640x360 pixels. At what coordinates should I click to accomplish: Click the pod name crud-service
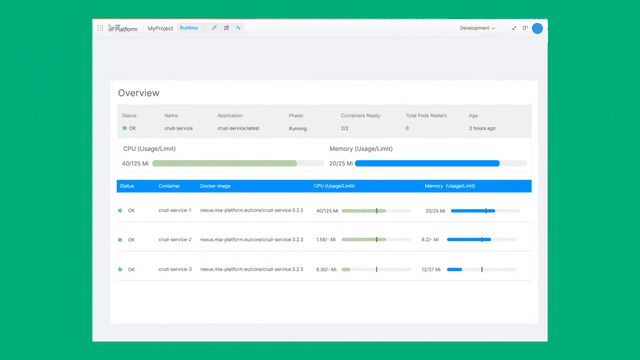pos(178,128)
